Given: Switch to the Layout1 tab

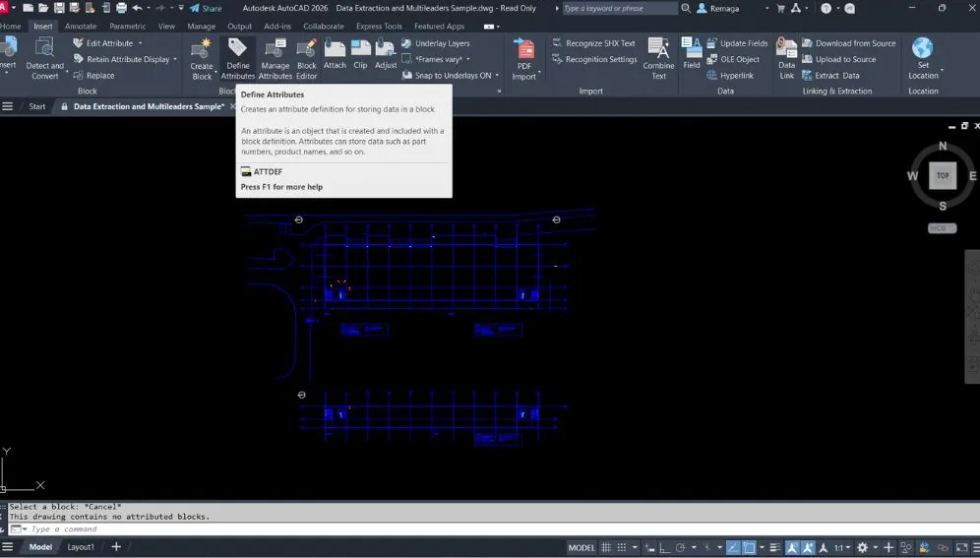Looking at the screenshot, I should (x=81, y=547).
